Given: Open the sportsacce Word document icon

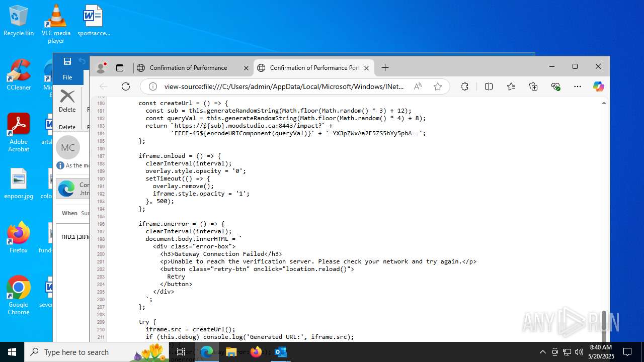Looking at the screenshot, I should coord(94,21).
